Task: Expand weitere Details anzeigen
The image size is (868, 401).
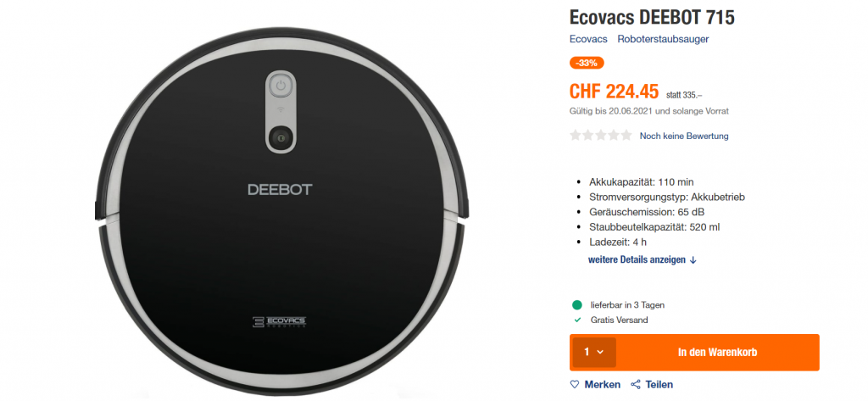Action: (643, 259)
